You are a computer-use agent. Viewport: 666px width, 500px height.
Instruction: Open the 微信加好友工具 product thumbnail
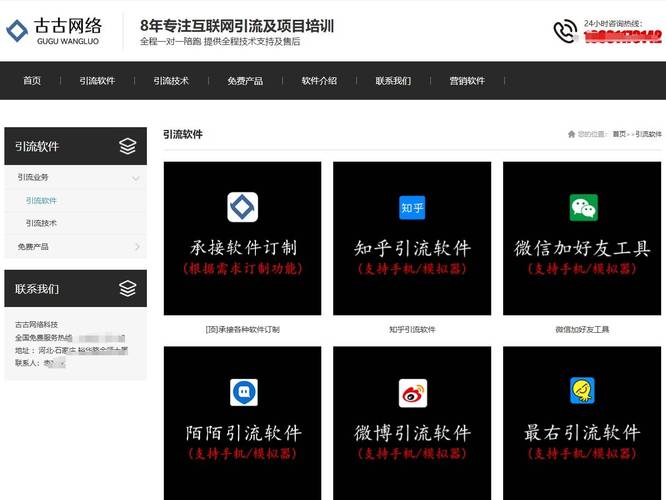[582, 238]
